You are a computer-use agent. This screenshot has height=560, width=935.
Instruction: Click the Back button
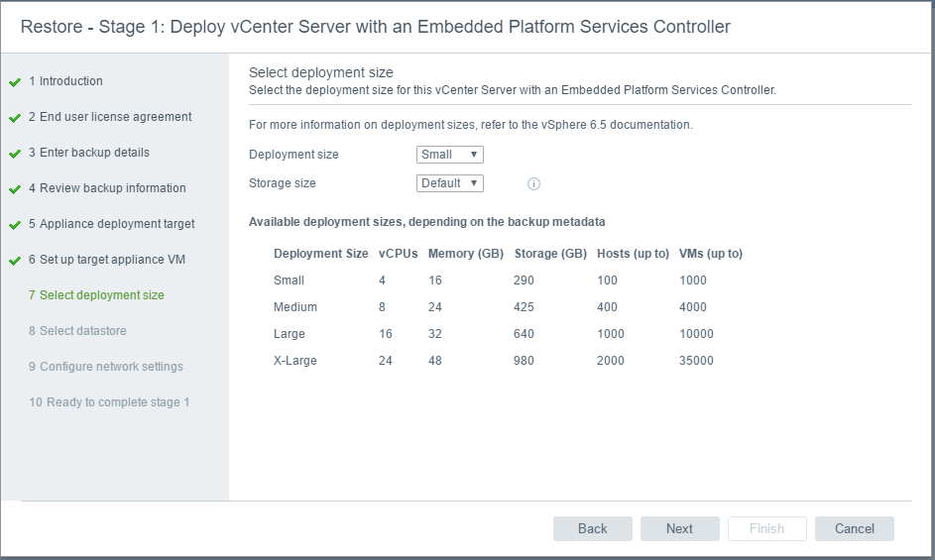(x=593, y=529)
